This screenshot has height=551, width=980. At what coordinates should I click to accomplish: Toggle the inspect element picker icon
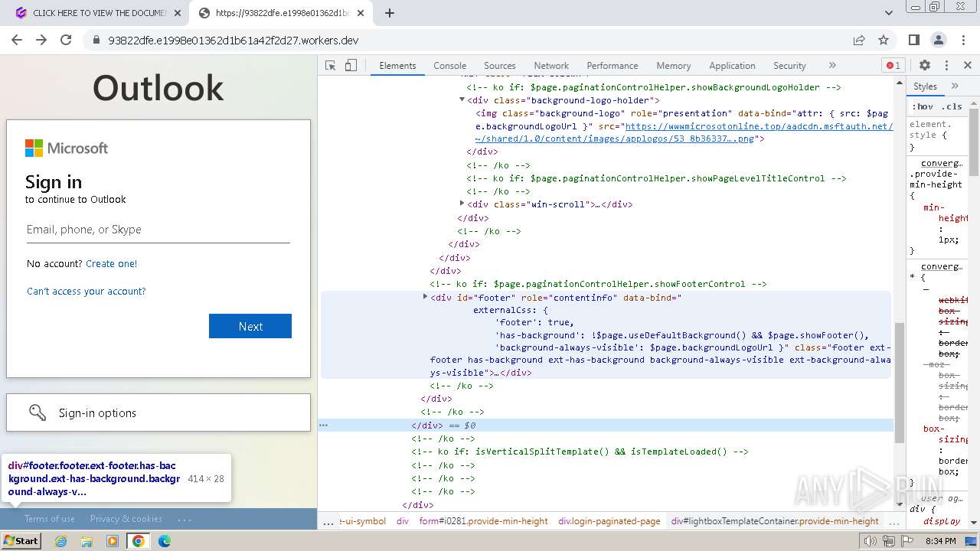[x=331, y=66]
